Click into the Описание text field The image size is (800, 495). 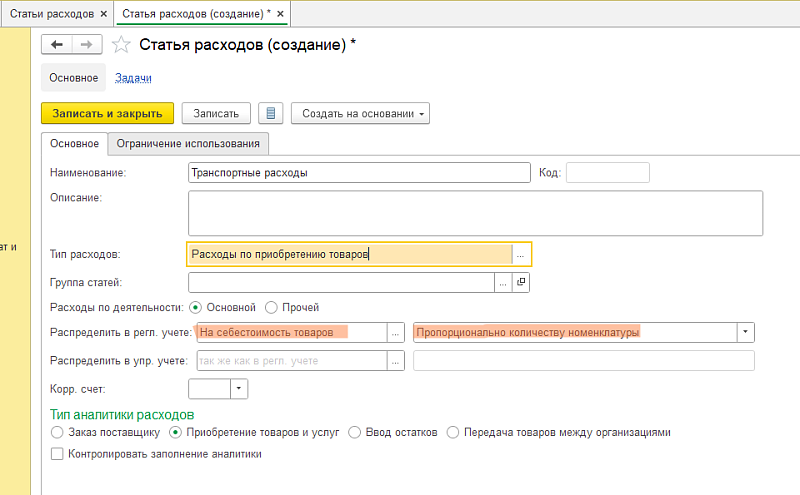[x=475, y=212]
